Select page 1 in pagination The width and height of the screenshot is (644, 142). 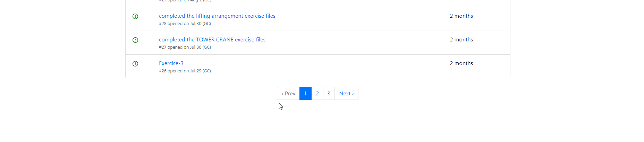[x=305, y=93]
